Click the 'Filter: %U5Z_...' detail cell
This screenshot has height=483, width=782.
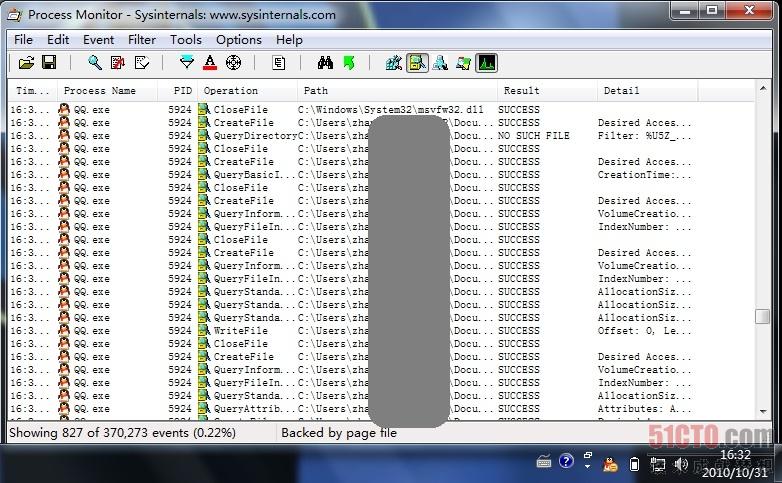pos(644,136)
